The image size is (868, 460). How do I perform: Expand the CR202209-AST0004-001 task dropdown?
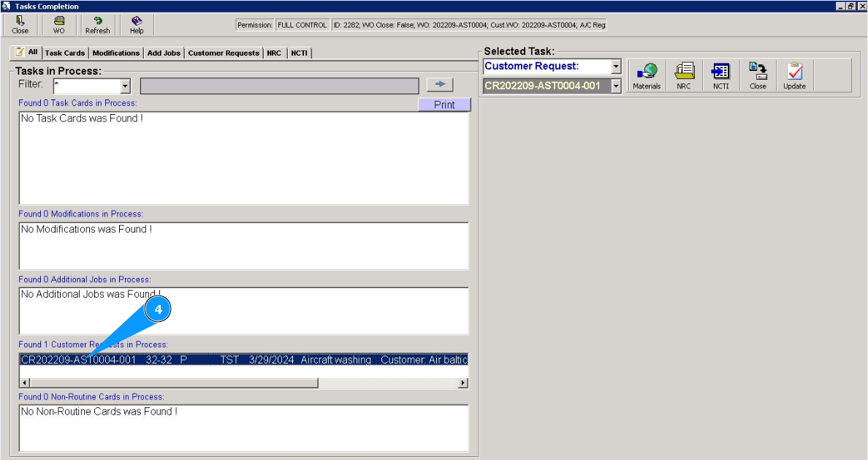(x=616, y=86)
